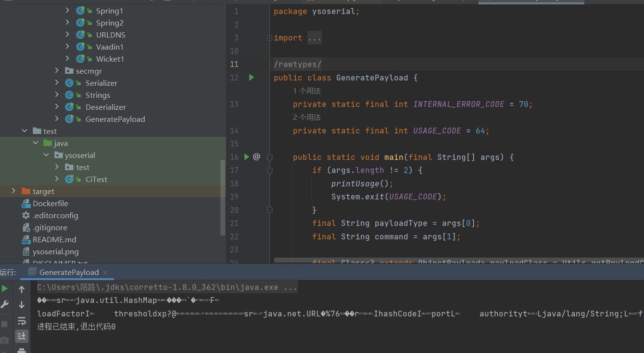Image resolution: width=644 pixels, height=353 pixels.
Task: Click the print icon in Run panel
Action: [22, 350]
